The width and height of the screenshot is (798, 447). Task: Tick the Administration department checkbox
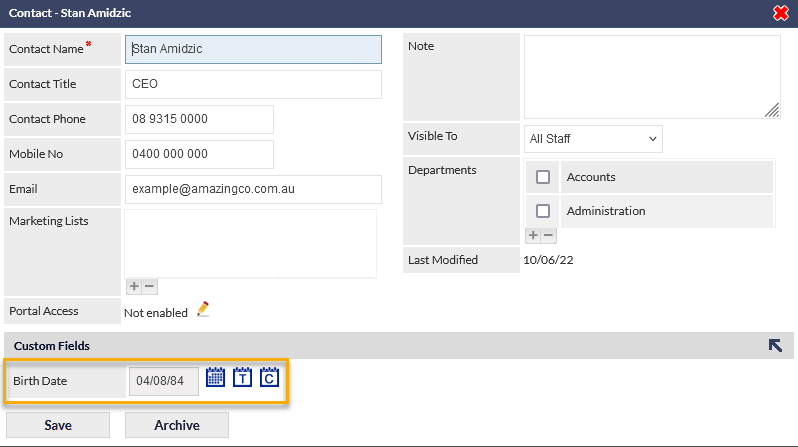(x=543, y=211)
